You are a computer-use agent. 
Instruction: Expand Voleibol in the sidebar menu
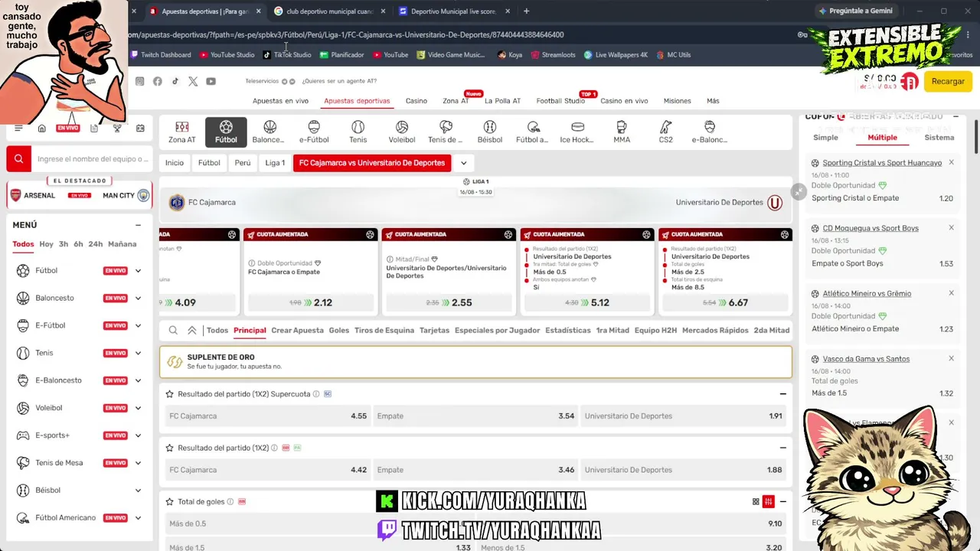(x=138, y=408)
